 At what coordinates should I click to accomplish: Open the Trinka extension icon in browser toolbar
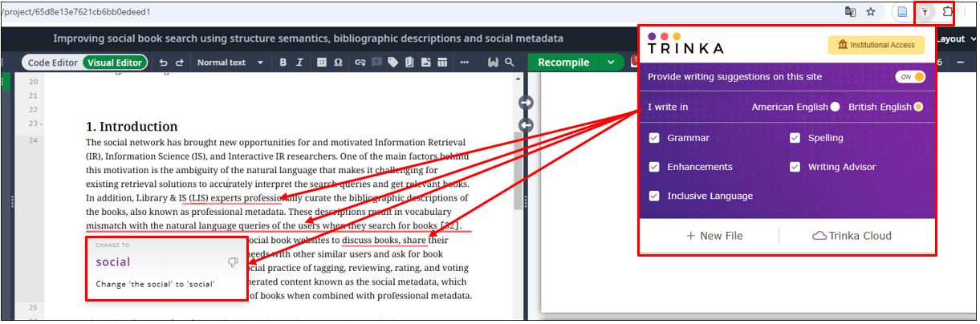[926, 12]
